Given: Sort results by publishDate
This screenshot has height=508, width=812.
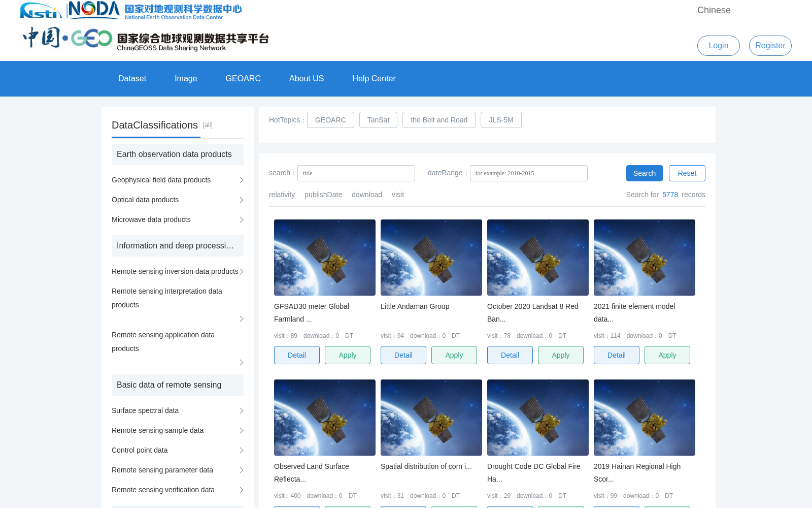Looking at the screenshot, I should pos(323,195).
